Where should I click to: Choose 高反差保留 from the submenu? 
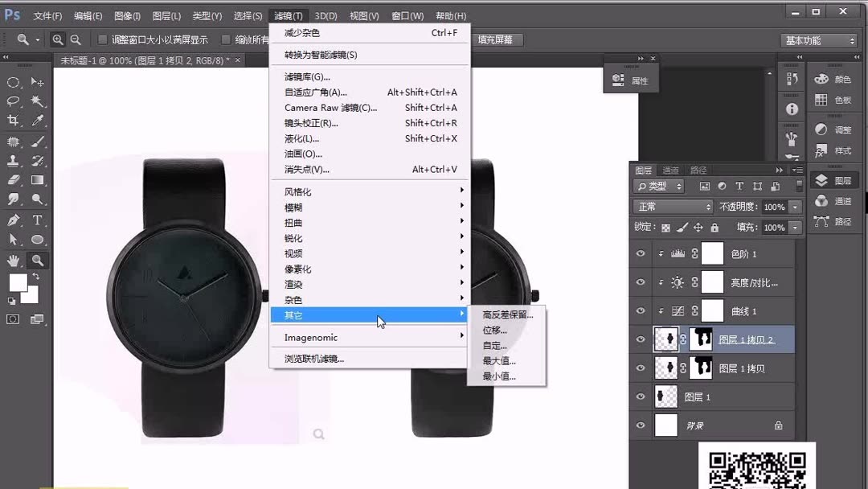507,314
